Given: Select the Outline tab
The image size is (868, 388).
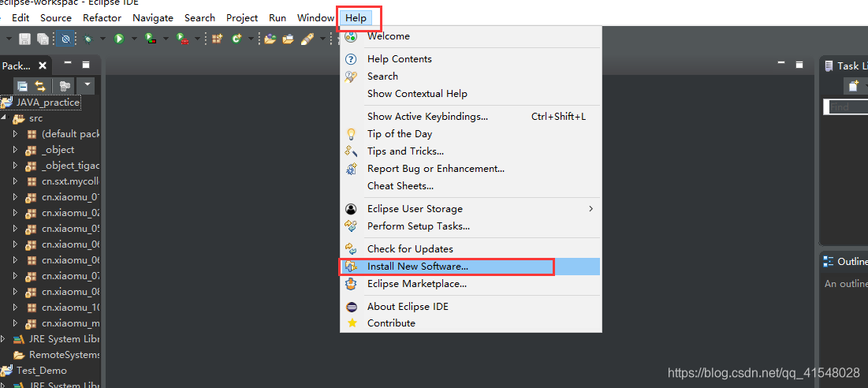Looking at the screenshot, I should click(x=845, y=261).
